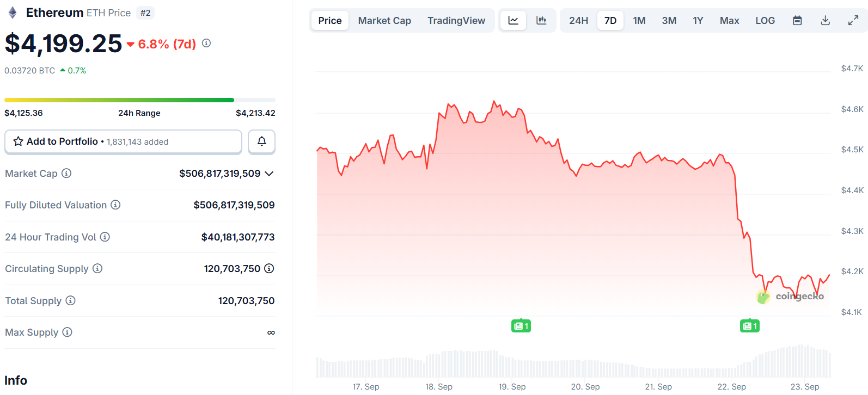The height and width of the screenshot is (395, 868).
Task: Click the $506,817,319,509 Fully Diluted Valuation value
Action: (x=234, y=205)
